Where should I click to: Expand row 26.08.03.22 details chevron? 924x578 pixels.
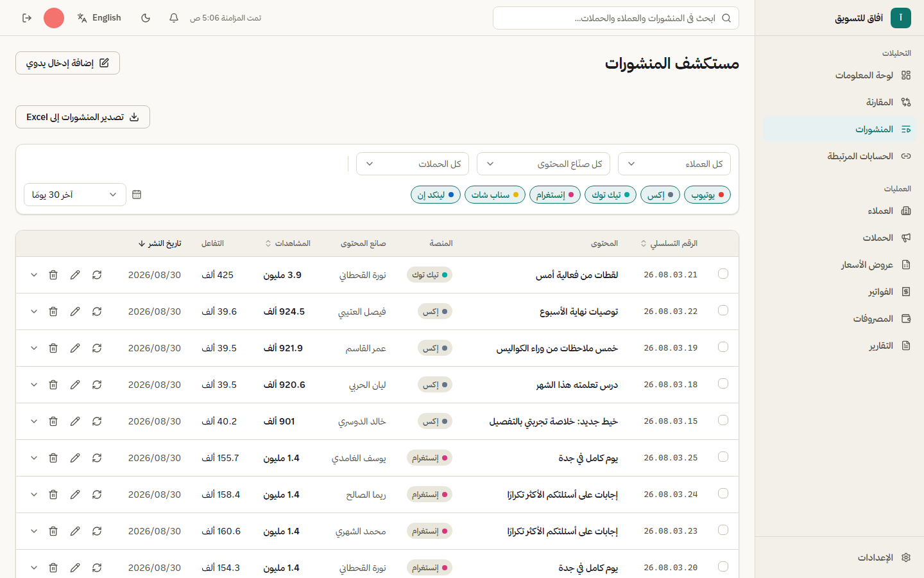tap(34, 311)
